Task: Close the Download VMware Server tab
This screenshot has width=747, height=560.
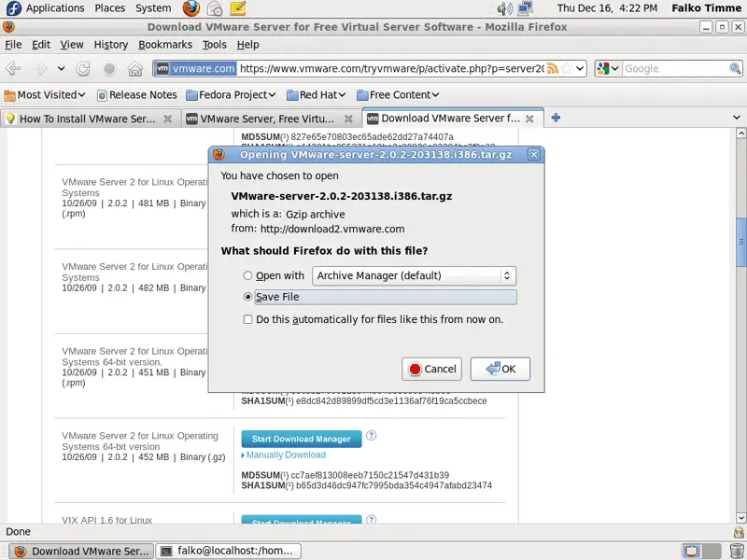Action: [529, 119]
